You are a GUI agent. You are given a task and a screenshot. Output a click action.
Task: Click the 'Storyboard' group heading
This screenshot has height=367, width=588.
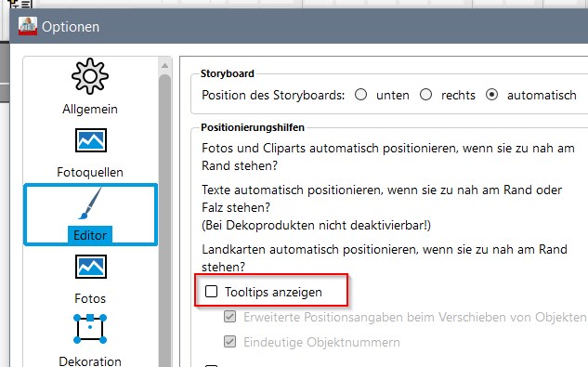tap(228, 73)
